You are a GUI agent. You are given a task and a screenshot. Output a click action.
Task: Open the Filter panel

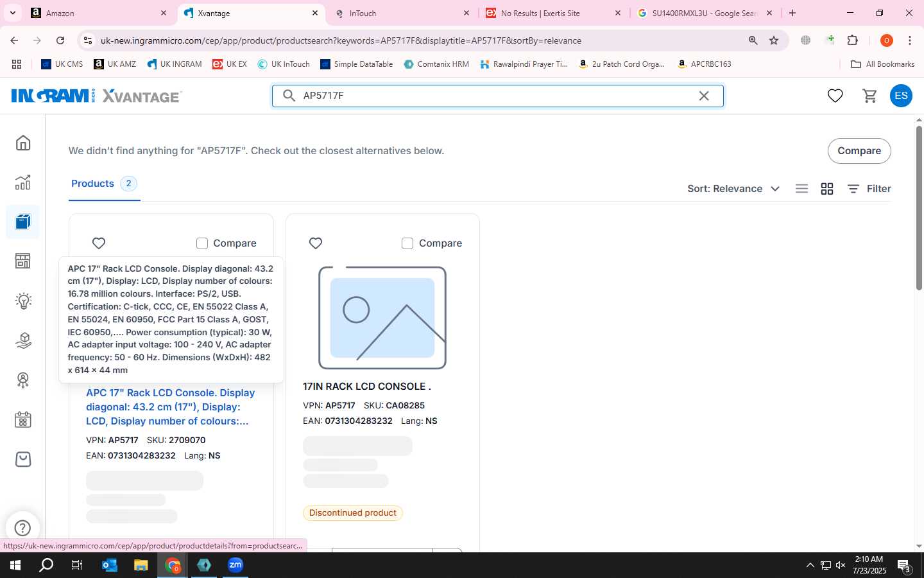tap(869, 189)
